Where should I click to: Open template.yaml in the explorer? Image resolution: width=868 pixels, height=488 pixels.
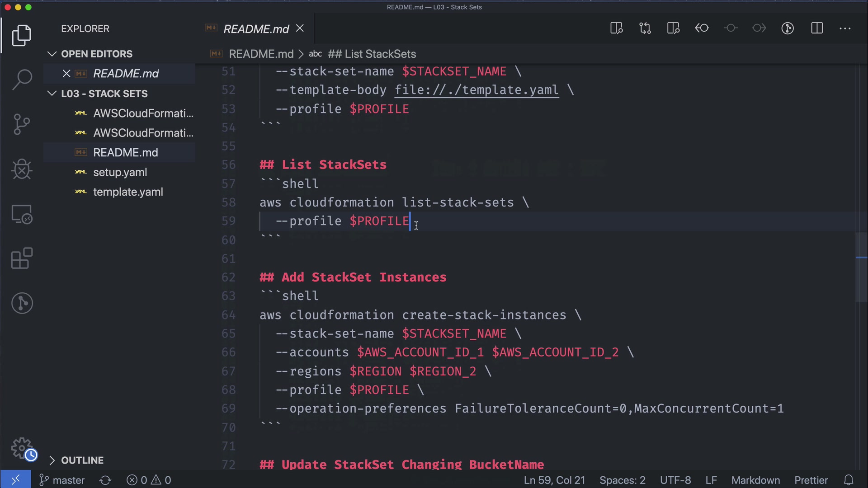pyautogui.click(x=128, y=192)
